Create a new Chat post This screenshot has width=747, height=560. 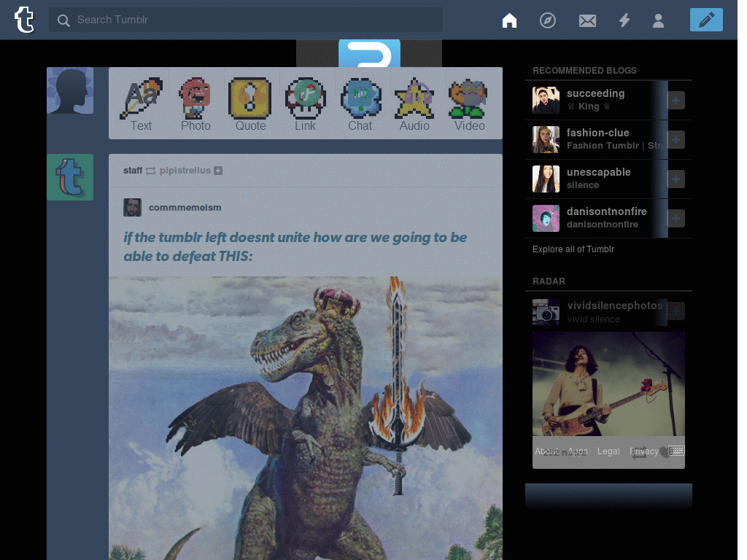pyautogui.click(x=360, y=104)
